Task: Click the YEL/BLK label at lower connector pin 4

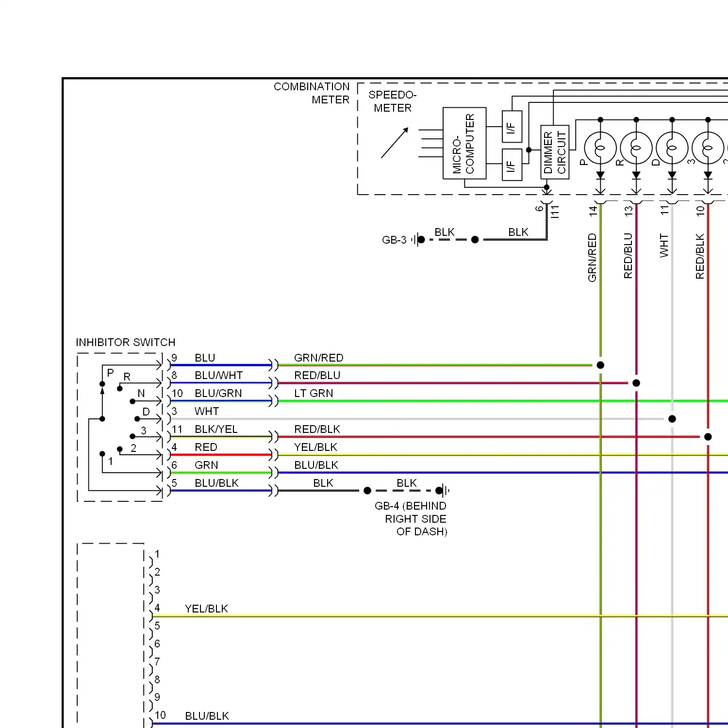Action: pos(206,609)
